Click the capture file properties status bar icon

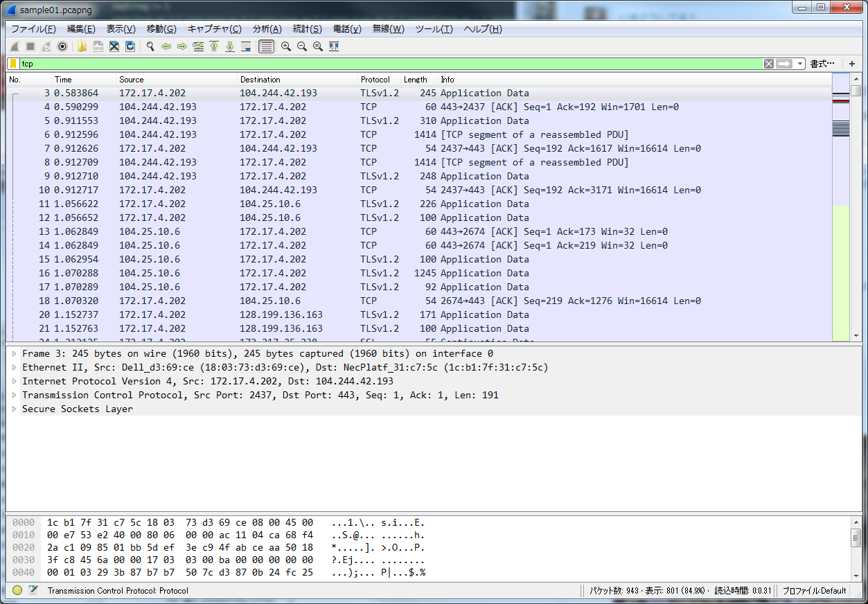33,590
